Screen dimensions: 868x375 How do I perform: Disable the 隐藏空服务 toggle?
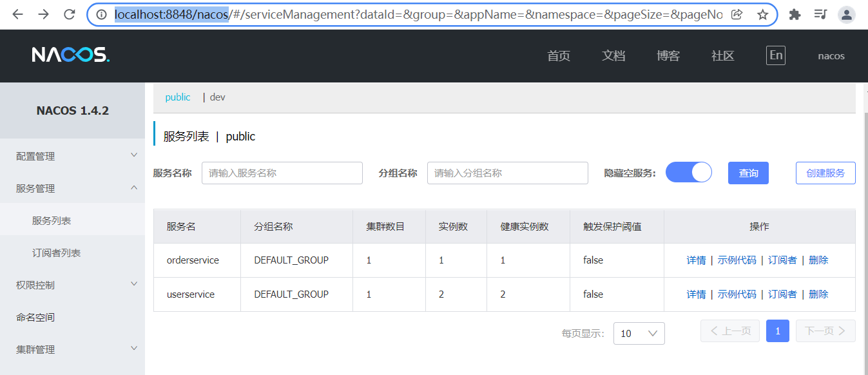(x=688, y=172)
